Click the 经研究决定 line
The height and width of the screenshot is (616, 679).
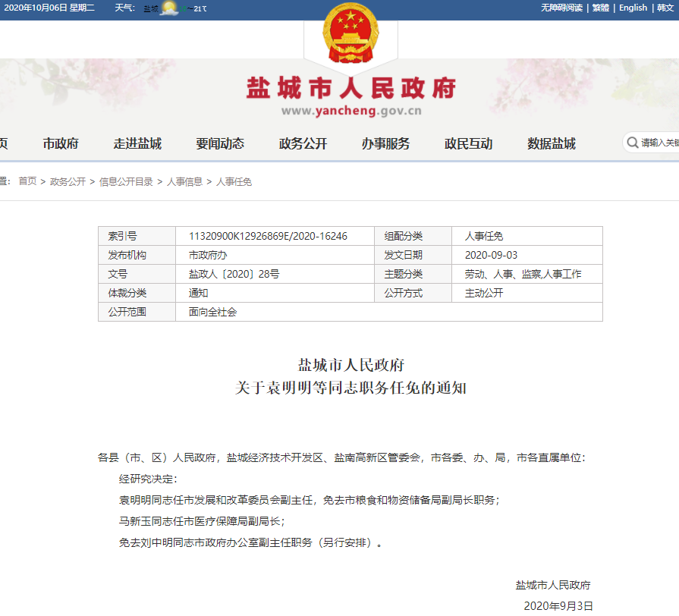tap(148, 479)
